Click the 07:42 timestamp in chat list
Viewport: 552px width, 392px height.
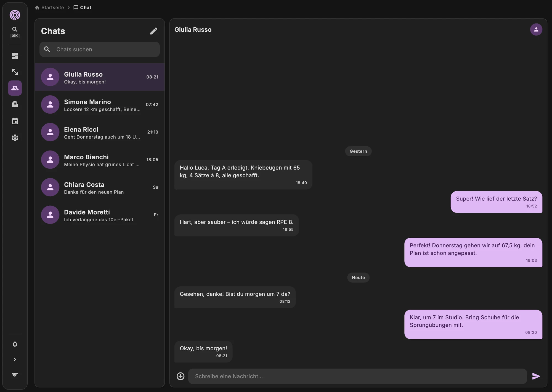152,104
